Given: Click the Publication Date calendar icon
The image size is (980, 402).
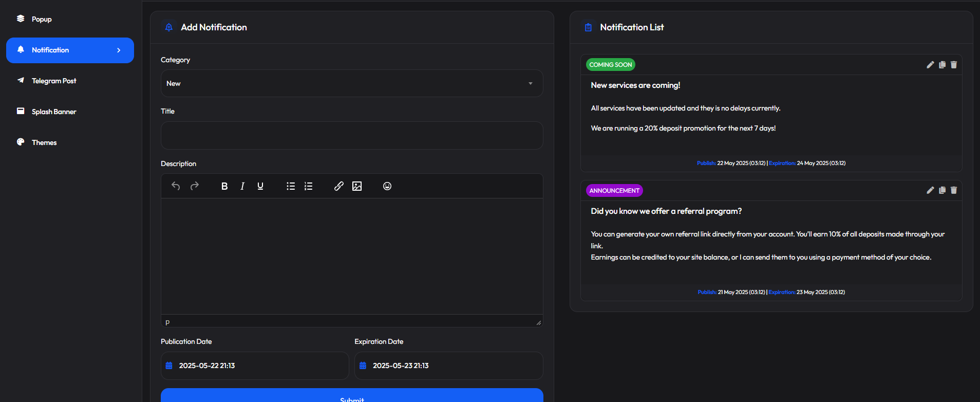Looking at the screenshot, I should (169, 366).
